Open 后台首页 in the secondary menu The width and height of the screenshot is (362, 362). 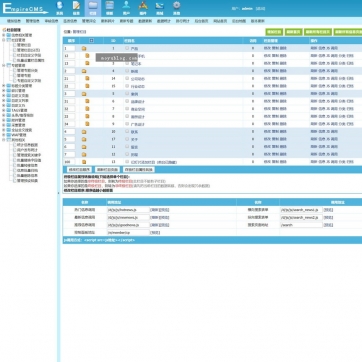(x=201, y=21)
